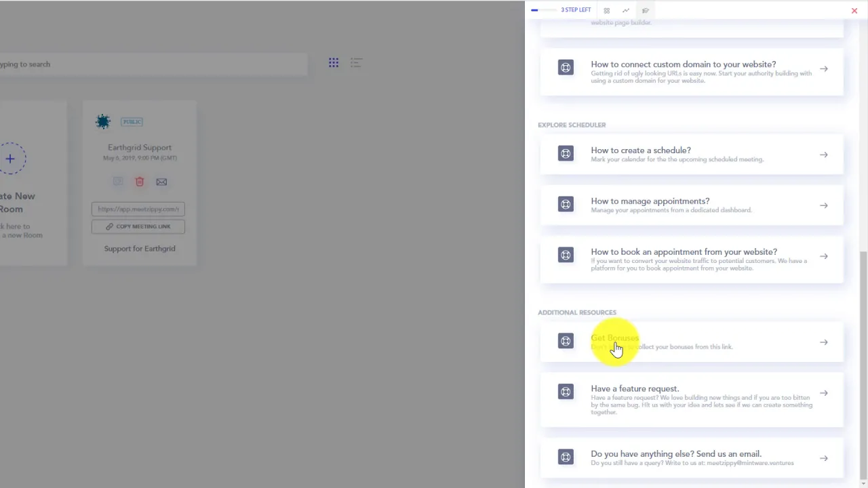The height and width of the screenshot is (488, 868).
Task: Click the meeting URL field on Earthgrid card
Action: pos(138,209)
